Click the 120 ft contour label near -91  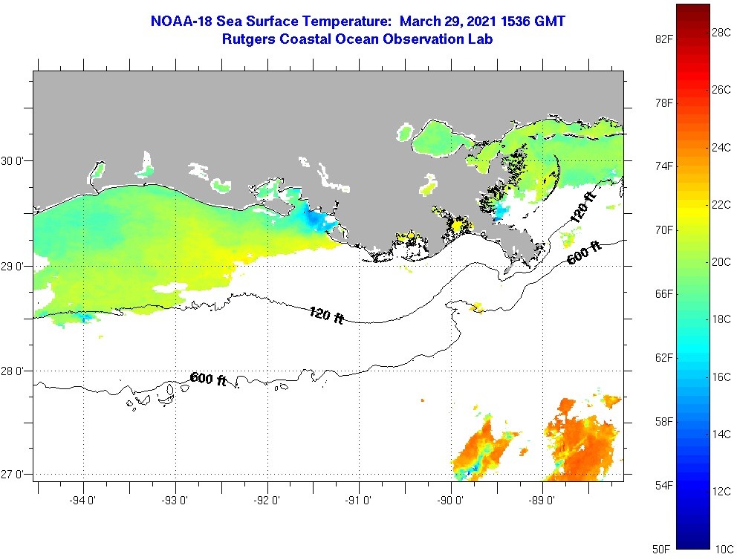click(x=326, y=315)
